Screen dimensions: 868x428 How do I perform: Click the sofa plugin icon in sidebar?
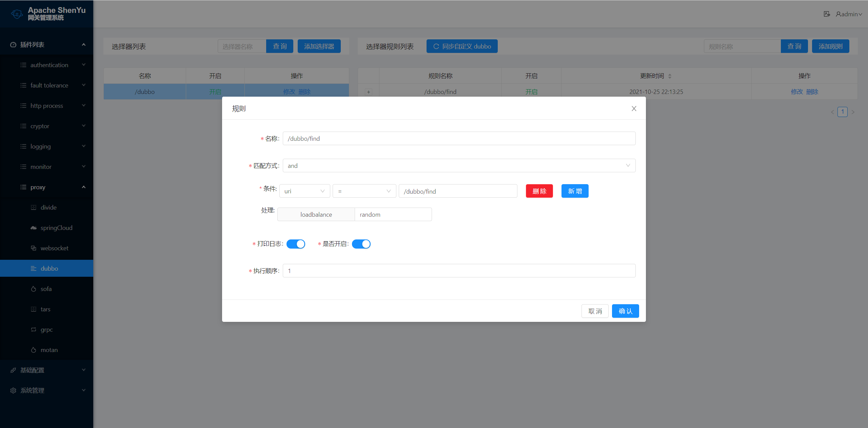click(34, 289)
